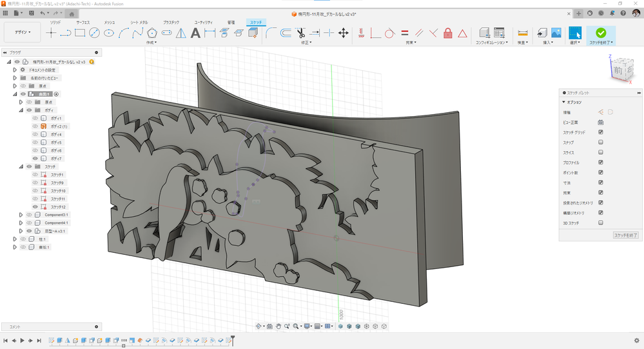Switch to the シート メタル tab

[139, 22]
